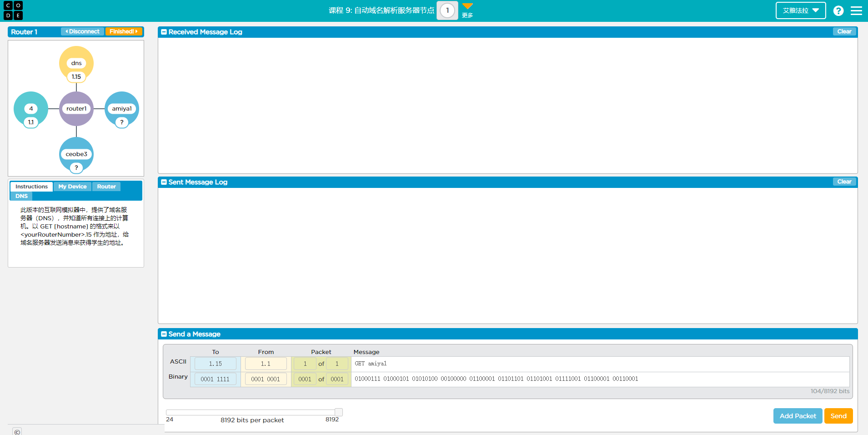Send the message with Send button
Image resolution: width=868 pixels, height=435 pixels.
click(838, 416)
